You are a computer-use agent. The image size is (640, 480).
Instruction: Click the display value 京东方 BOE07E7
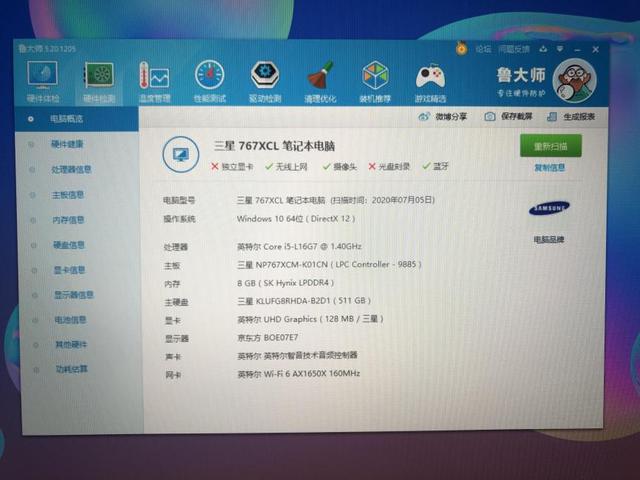pos(268,338)
